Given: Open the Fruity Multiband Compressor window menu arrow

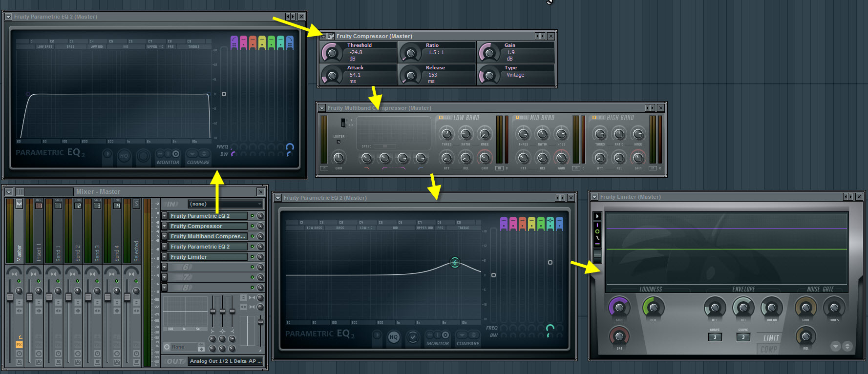Looking at the screenshot, I should (x=322, y=108).
